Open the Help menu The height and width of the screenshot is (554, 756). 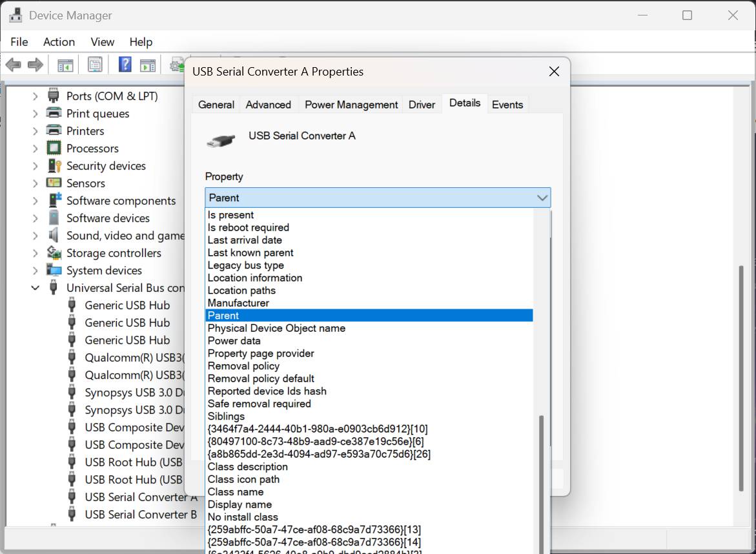(x=141, y=42)
